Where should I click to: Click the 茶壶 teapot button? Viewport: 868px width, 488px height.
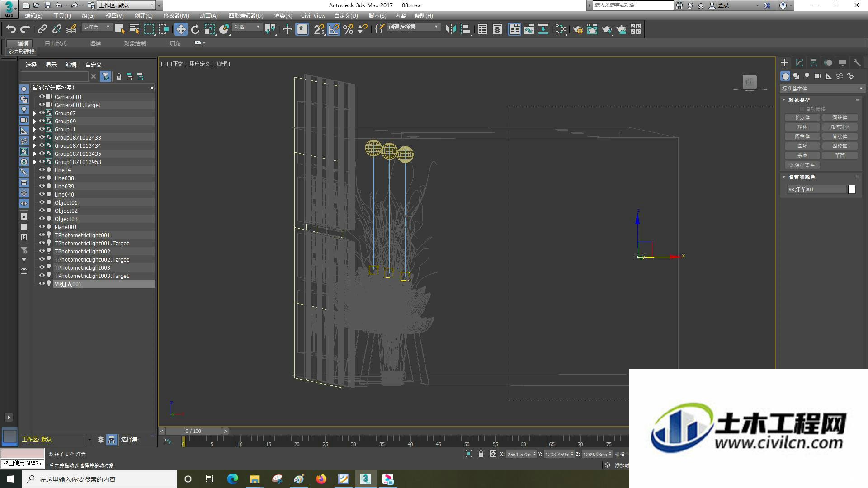tap(802, 155)
